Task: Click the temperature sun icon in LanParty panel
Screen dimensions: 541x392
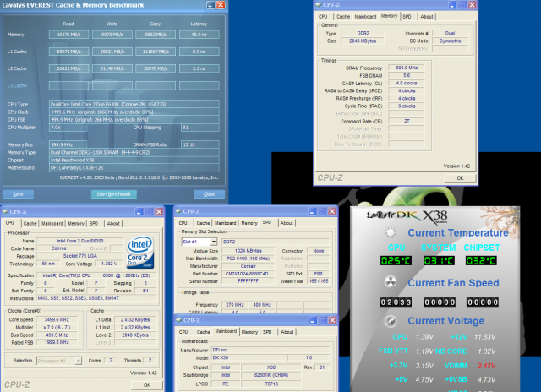Action: (391, 232)
